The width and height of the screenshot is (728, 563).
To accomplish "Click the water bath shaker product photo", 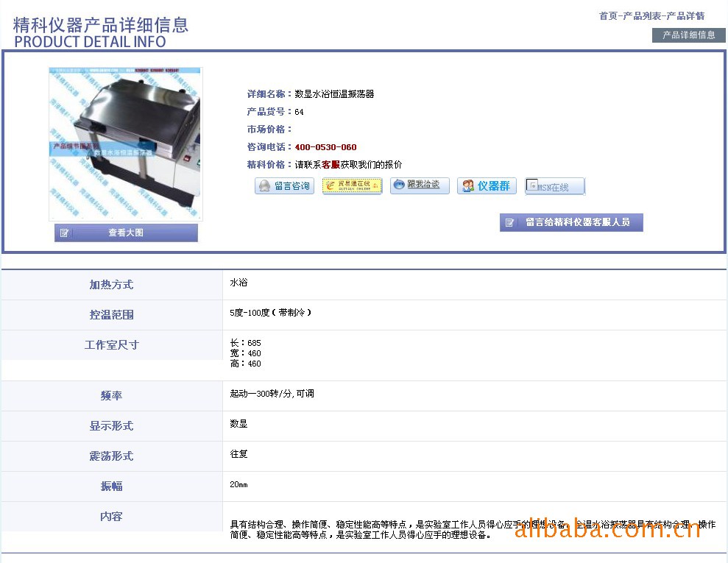I will [x=125, y=144].
